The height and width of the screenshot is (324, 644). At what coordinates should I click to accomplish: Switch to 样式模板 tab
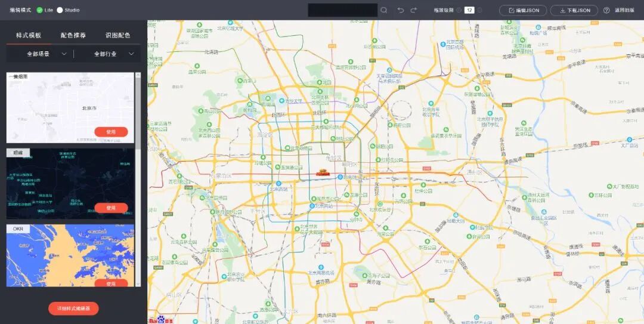pyautogui.click(x=29, y=35)
